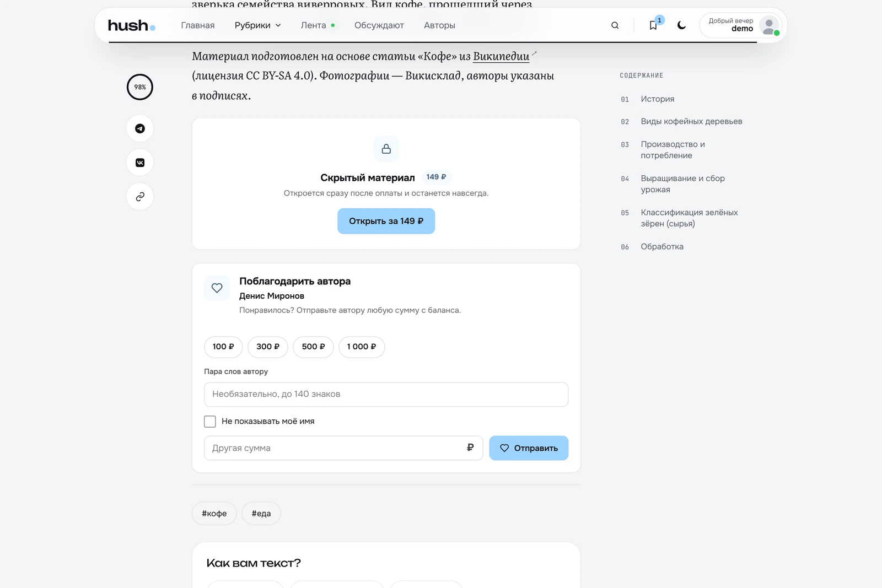Jump to Классификация зелёных зёрен section

(689, 218)
